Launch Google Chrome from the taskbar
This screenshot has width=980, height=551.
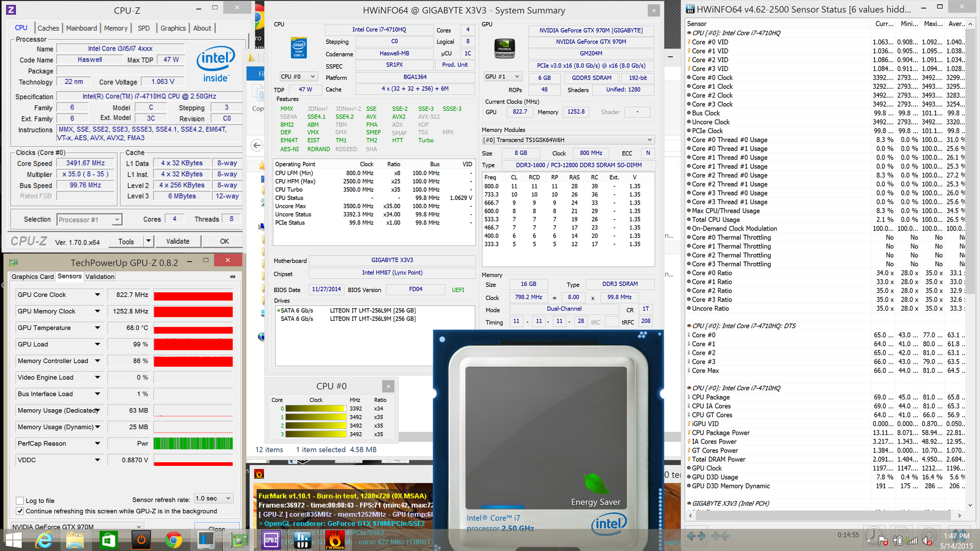pyautogui.click(x=174, y=540)
